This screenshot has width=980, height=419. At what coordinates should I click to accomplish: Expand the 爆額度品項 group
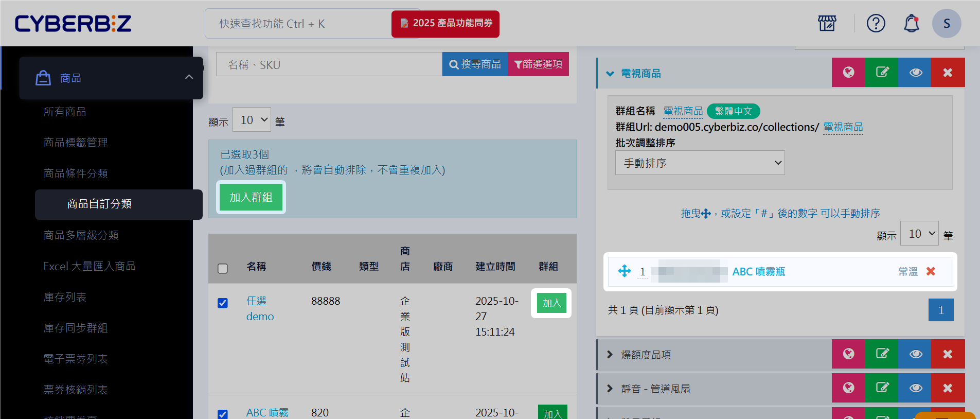610,355
